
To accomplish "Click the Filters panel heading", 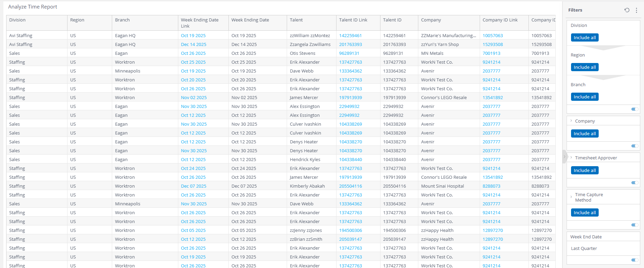I will (575, 10).
